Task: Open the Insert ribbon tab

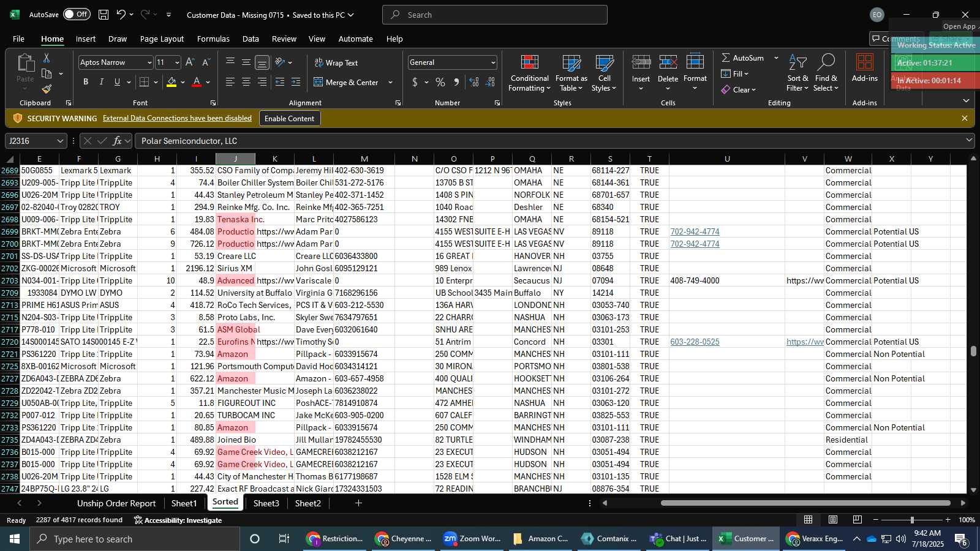Action: [x=86, y=39]
